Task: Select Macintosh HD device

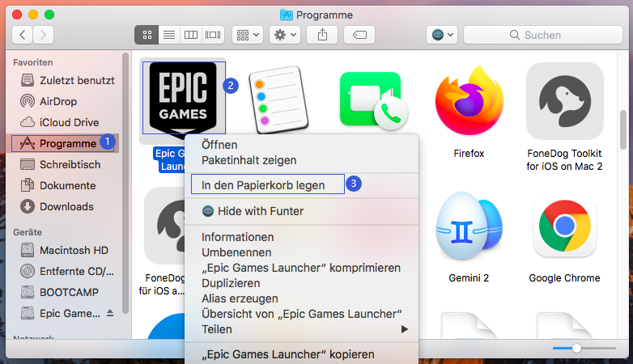Action: tap(65, 250)
